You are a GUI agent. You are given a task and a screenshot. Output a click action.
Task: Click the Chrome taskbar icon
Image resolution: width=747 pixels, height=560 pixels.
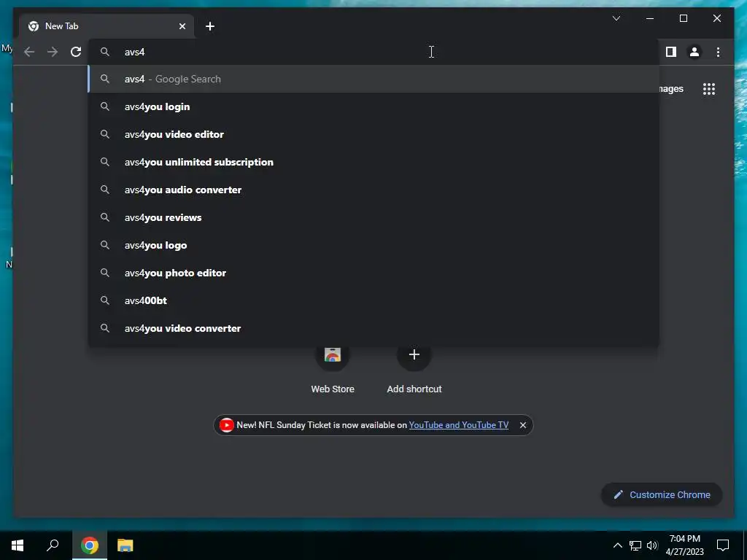pyautogui.click(x=90, y=545)
